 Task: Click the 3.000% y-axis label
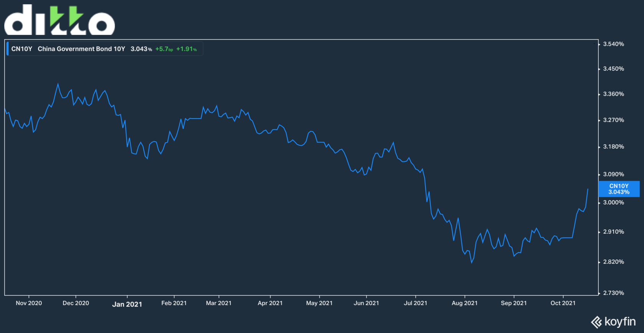click(x=613, y=203)
